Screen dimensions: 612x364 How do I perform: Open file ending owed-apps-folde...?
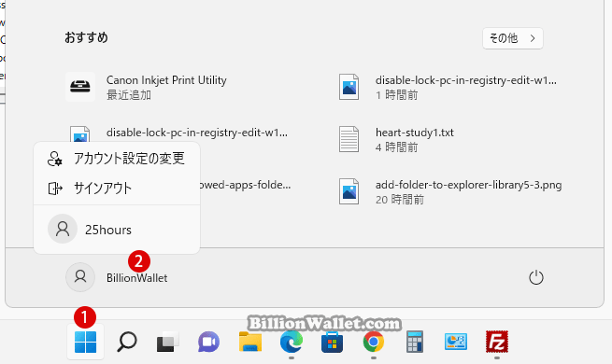[x=245, y=185]
